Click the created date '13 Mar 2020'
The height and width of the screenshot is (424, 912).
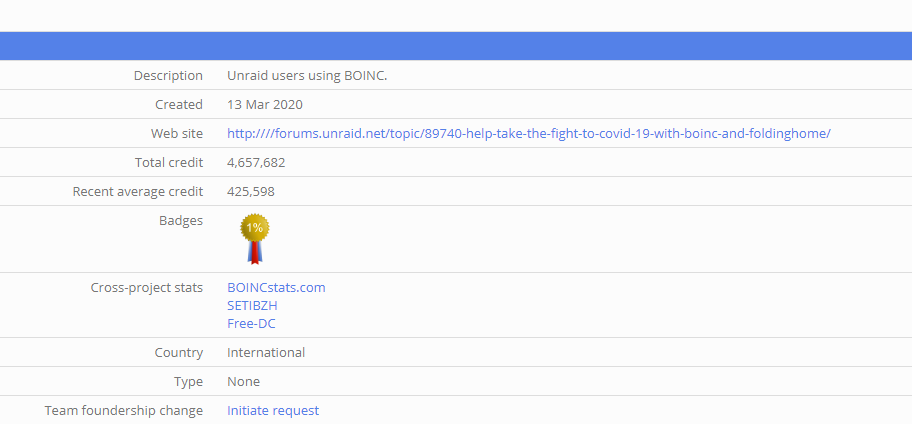[x=265, y=105]
